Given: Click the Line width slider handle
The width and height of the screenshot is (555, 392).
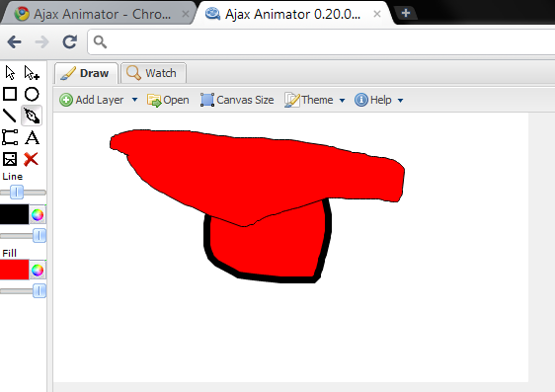Looking at the screenshot, I should (17, 193).
